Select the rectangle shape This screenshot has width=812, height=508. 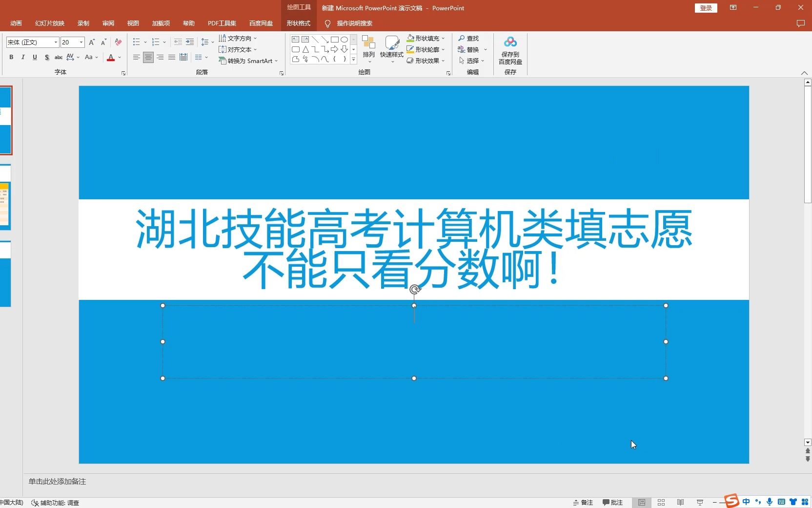[x=335, y=39]
